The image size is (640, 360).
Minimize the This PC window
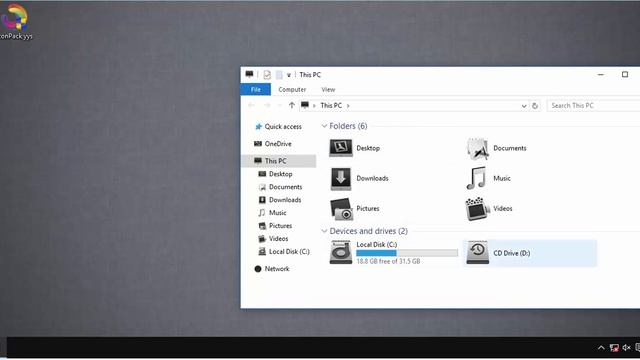click(600, 74)
